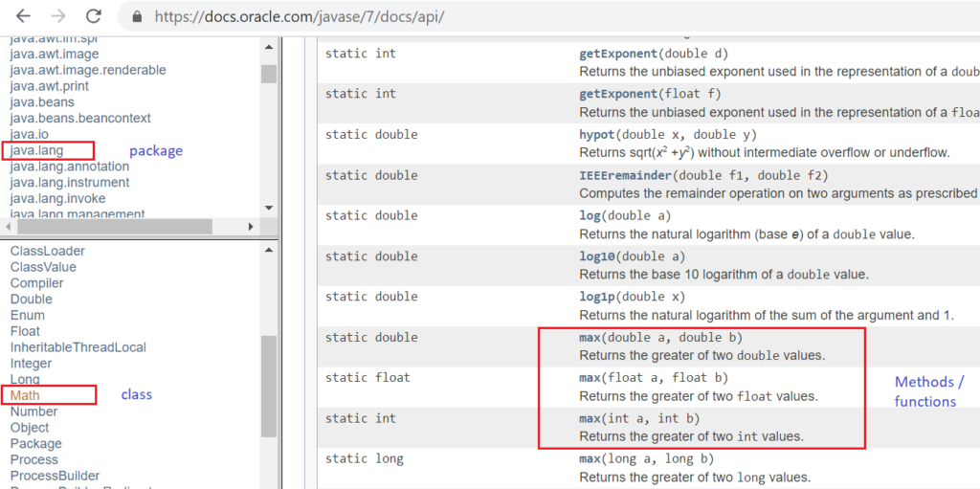This screenshot has width=980, height=489.
Task: Go back using the browser back arrow
Action: click(x=23, y=15)
